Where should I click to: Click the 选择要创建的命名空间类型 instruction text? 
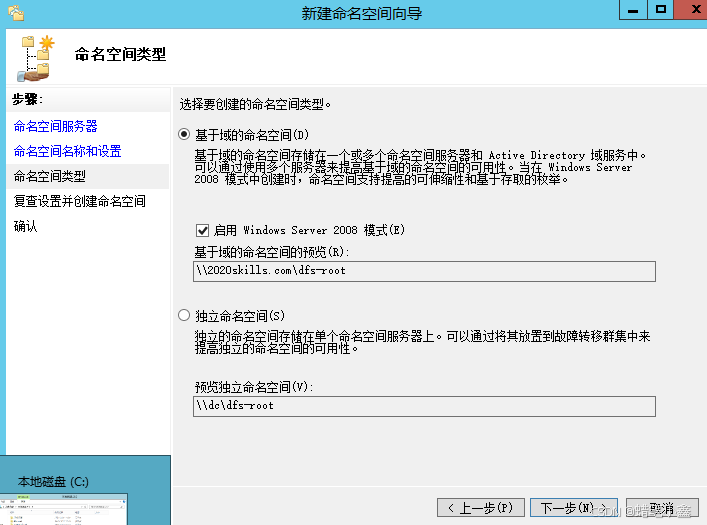pyautogui.click(x=255, y=105)
